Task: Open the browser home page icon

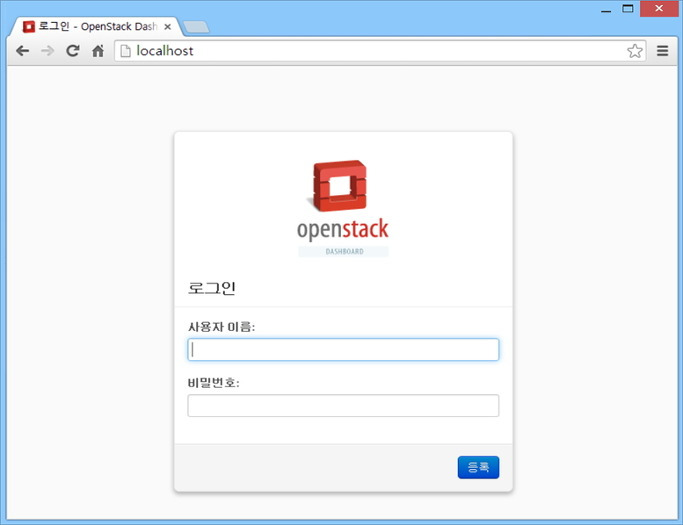Action: click(x=98, y=51)
